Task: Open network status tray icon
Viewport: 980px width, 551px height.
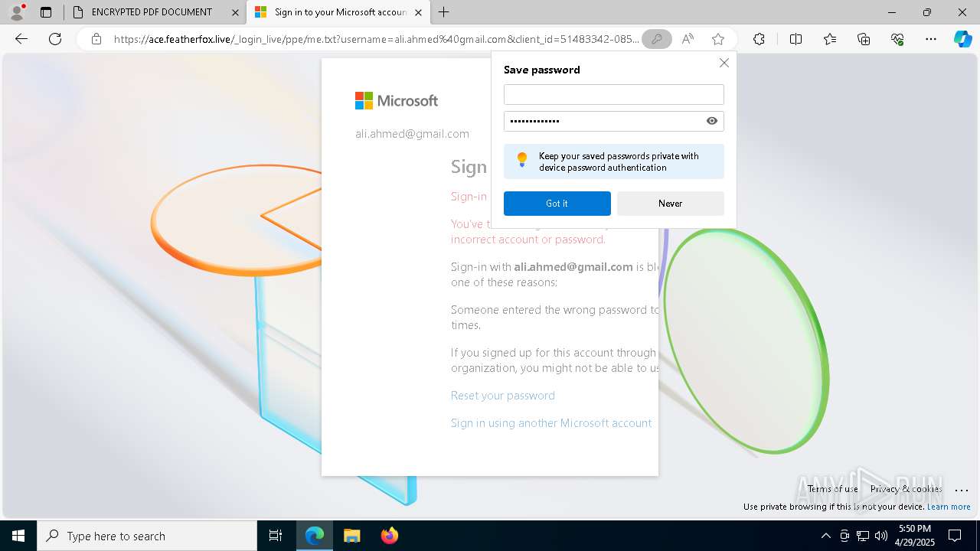Action: click(863, 536)
